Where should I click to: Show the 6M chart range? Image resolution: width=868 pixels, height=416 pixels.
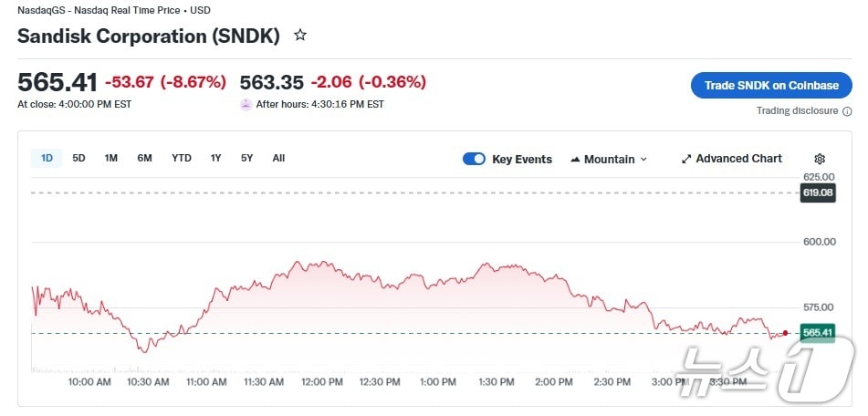pyautogui.click(x=144, y=158)
